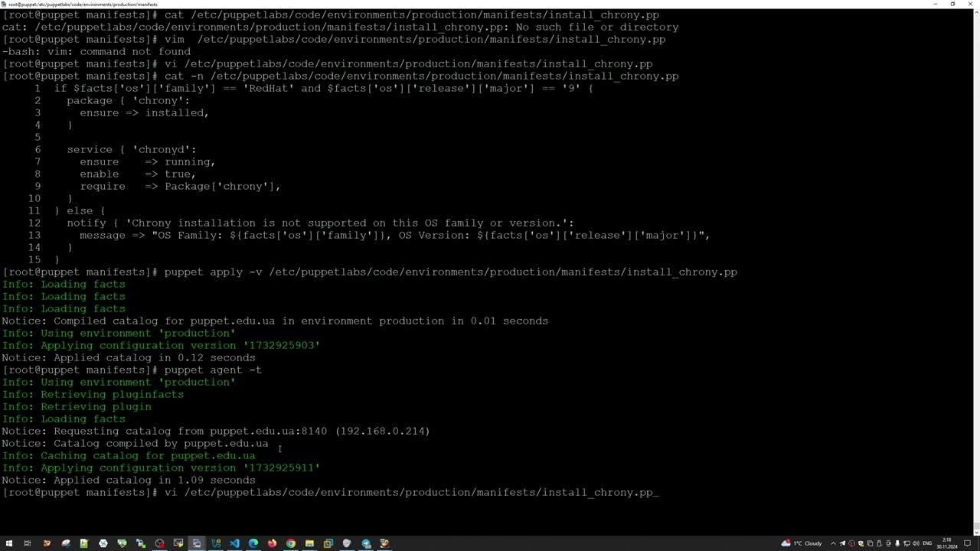Screen dimensions: 980x551
Task: Open File Explorer from the taskbar
Action: (x=309, y=543)
